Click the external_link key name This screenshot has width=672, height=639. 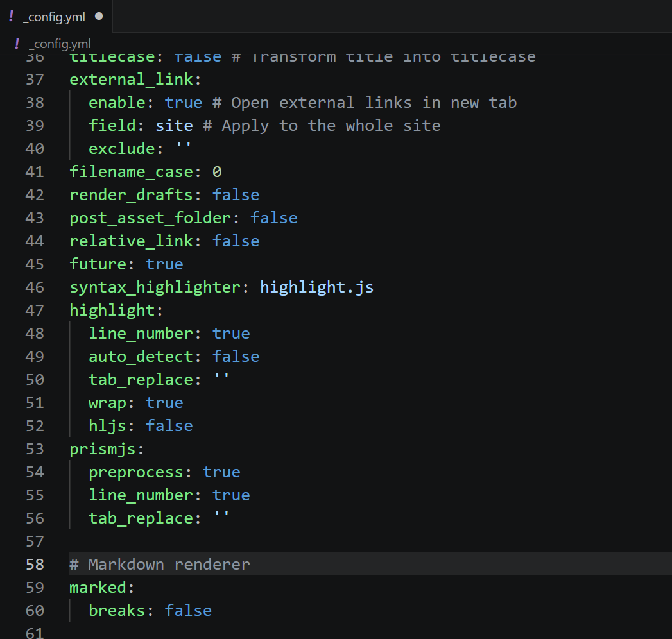tap(131, 80)
